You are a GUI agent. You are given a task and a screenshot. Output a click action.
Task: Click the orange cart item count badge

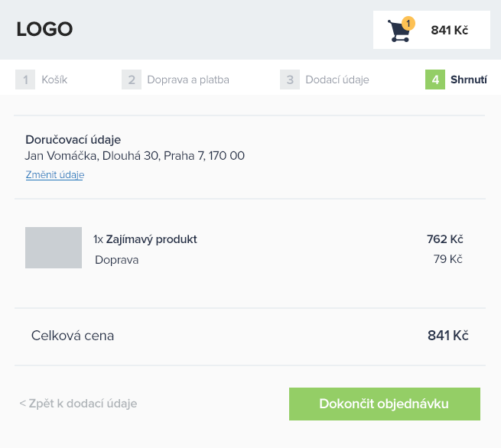pos(408,24)
